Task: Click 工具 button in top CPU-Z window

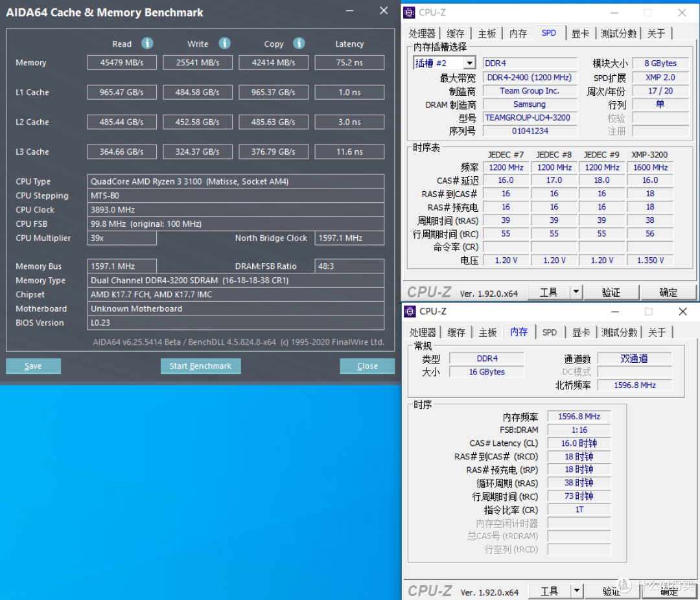Action: tap(549, 292)
